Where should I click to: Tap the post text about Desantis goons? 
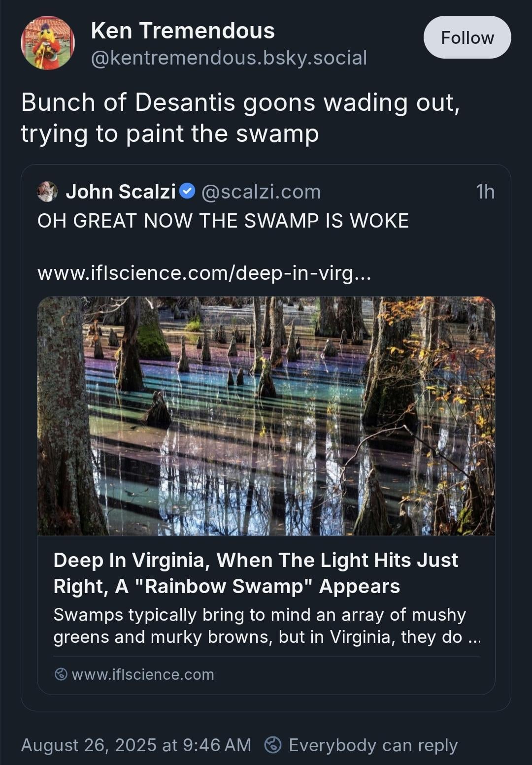[x=240, y=118]
